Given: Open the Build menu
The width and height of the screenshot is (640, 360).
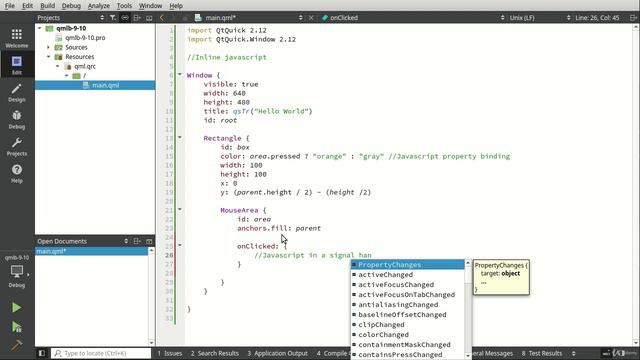Looking at the screenshot, I should tap(47, 6).
